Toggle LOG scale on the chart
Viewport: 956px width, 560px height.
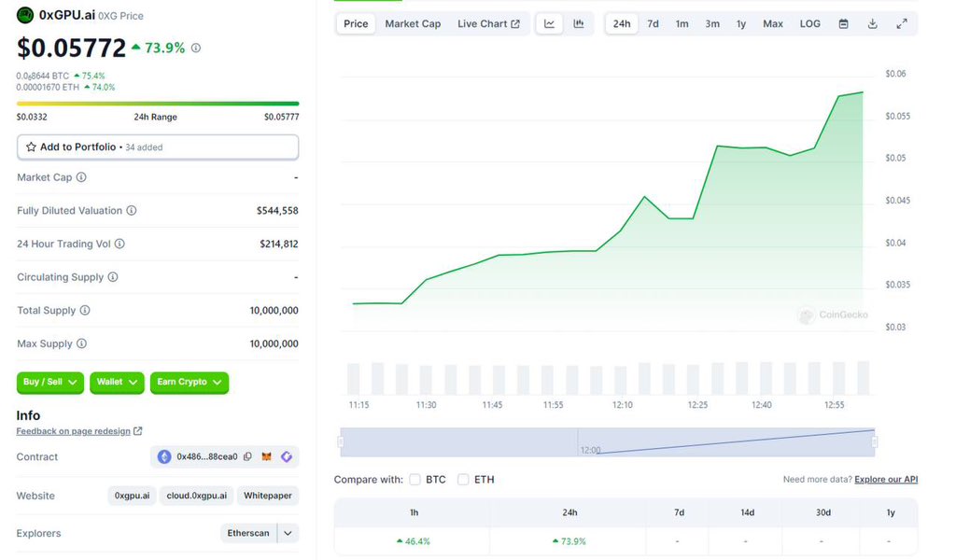pyautogui.click(x=808, y=22)
